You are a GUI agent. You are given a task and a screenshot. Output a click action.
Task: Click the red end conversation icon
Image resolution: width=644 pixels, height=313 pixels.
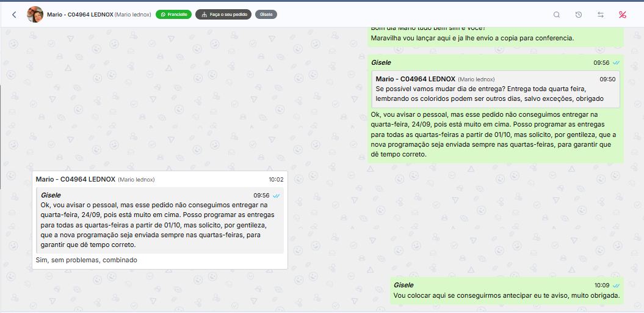click(x=623, y=15)
